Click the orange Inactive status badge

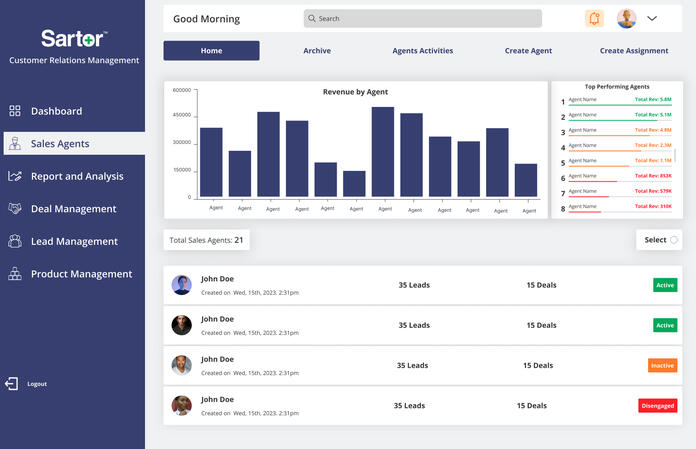[662, 365]
